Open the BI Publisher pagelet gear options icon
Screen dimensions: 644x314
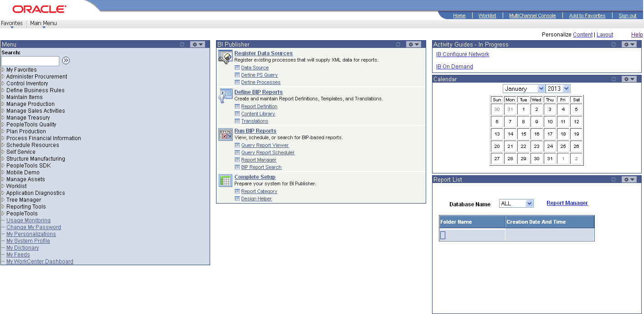point(413,44)
